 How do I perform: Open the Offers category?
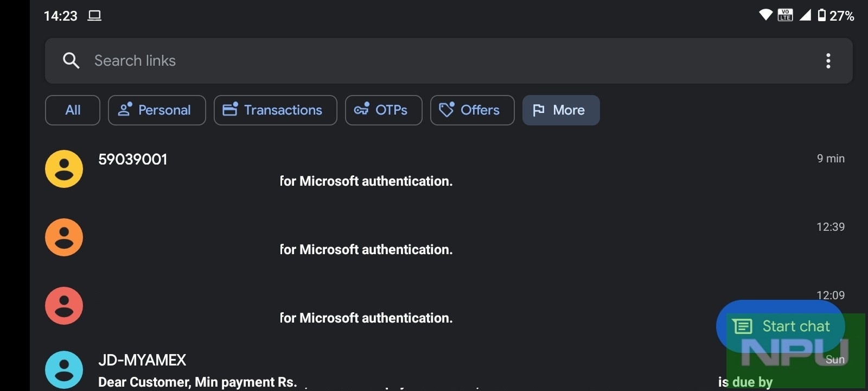[x=473, y=110]
